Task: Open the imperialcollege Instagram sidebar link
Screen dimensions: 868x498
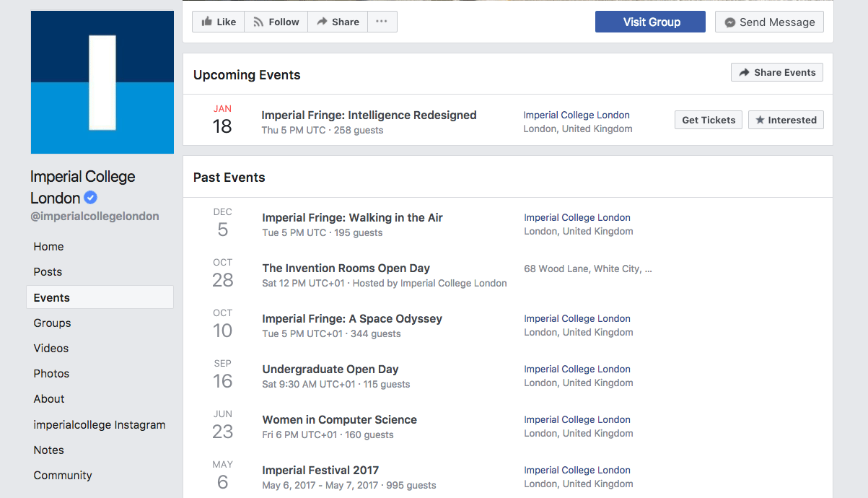Action: tap(99, 424)
